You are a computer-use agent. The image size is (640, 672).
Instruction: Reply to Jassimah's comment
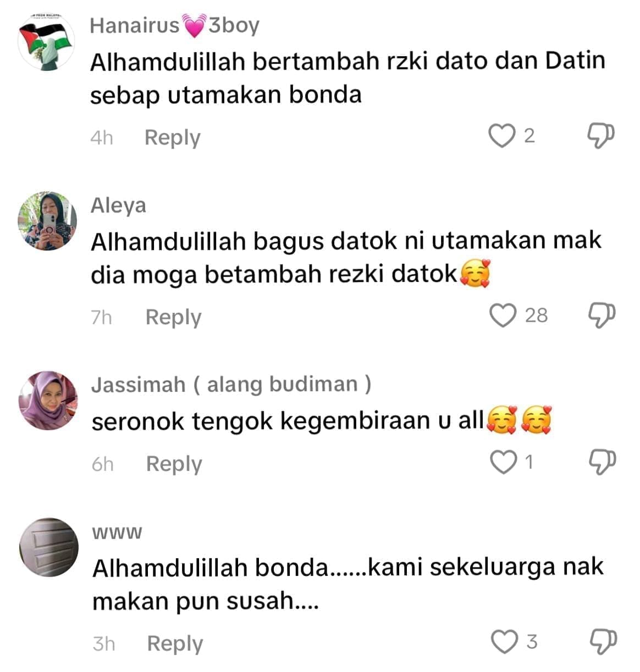pyautogui.click(x=174, y=464)
